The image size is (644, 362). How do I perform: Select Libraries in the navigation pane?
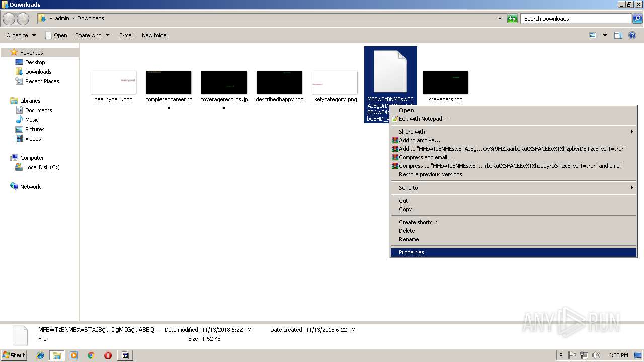[30, 101]
